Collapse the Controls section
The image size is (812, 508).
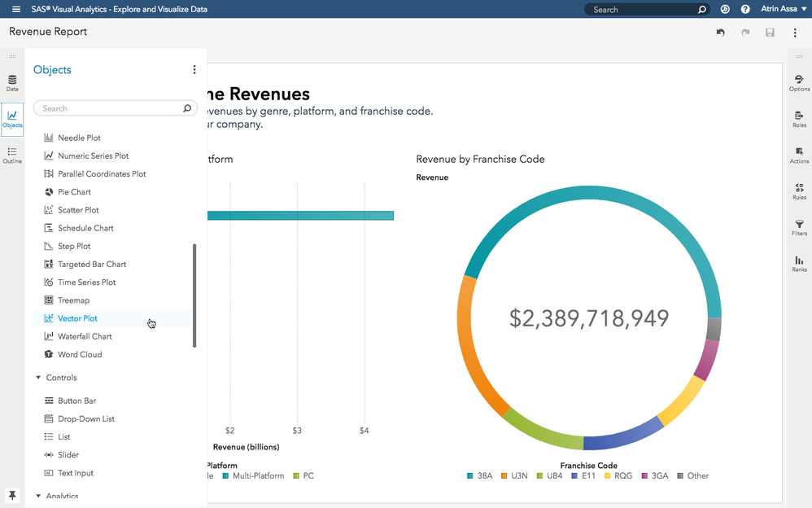click(38, 378)
